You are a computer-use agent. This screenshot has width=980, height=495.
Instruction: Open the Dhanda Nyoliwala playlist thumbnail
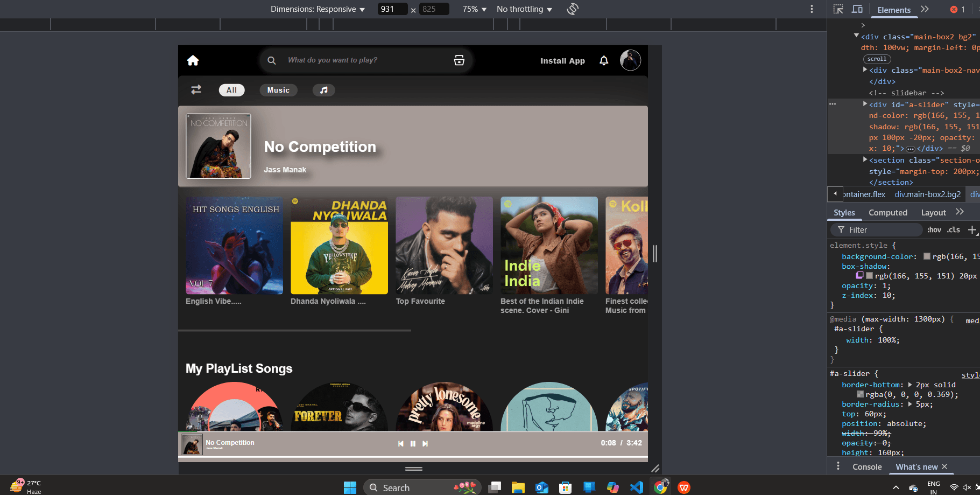click(339, 246)
